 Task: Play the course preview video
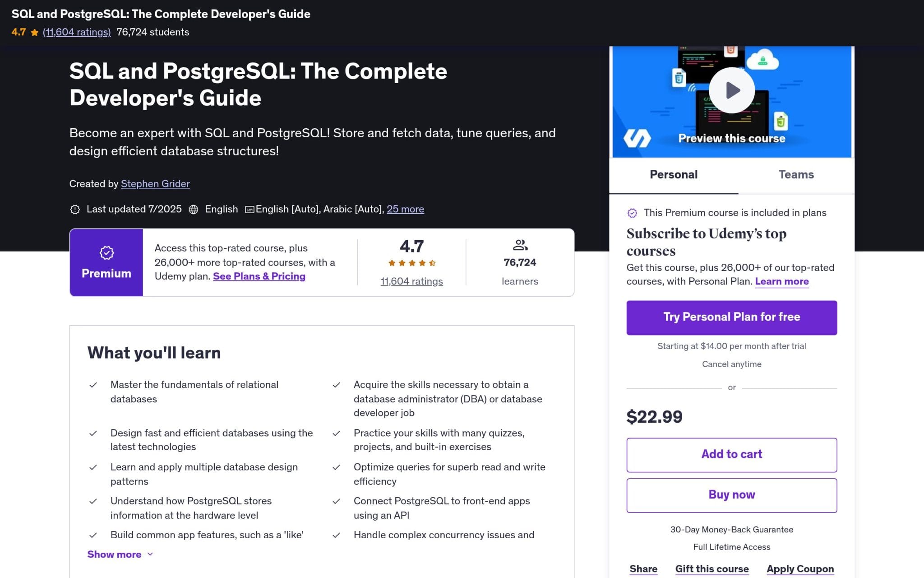pos(731,90)
